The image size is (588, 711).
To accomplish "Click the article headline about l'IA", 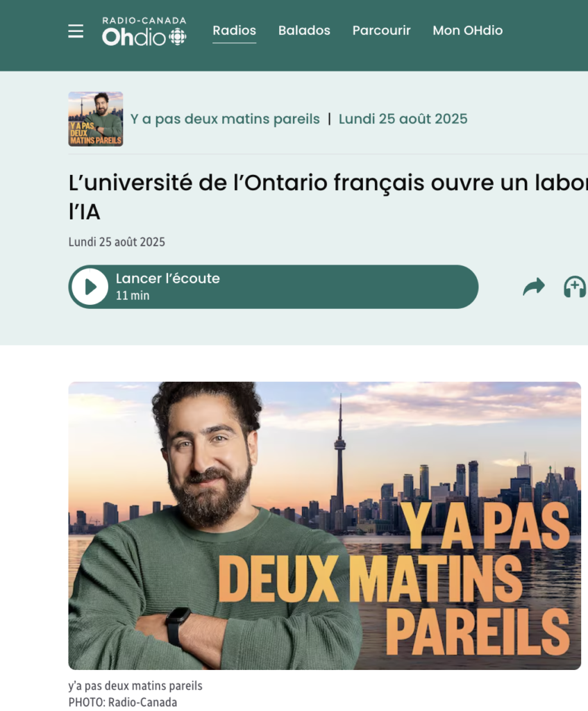I will (x=328, y=196).
